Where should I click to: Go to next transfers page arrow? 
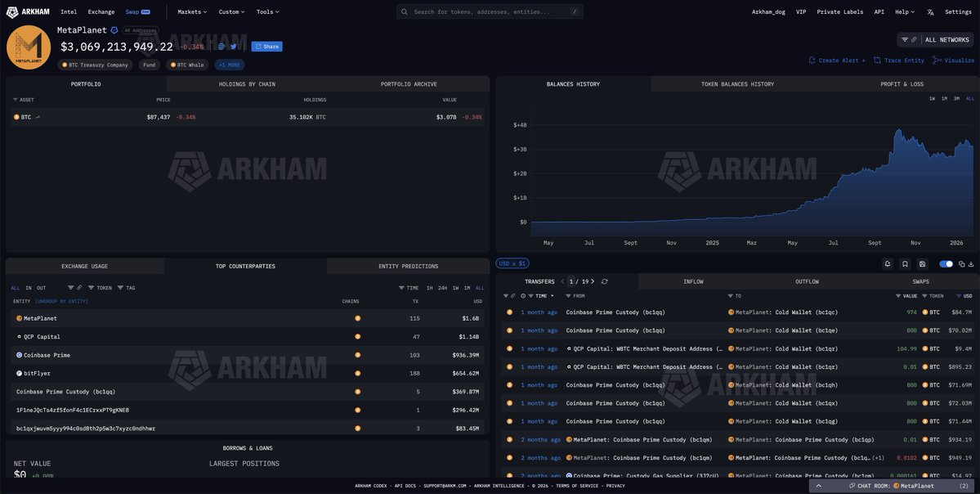(593, 281)
